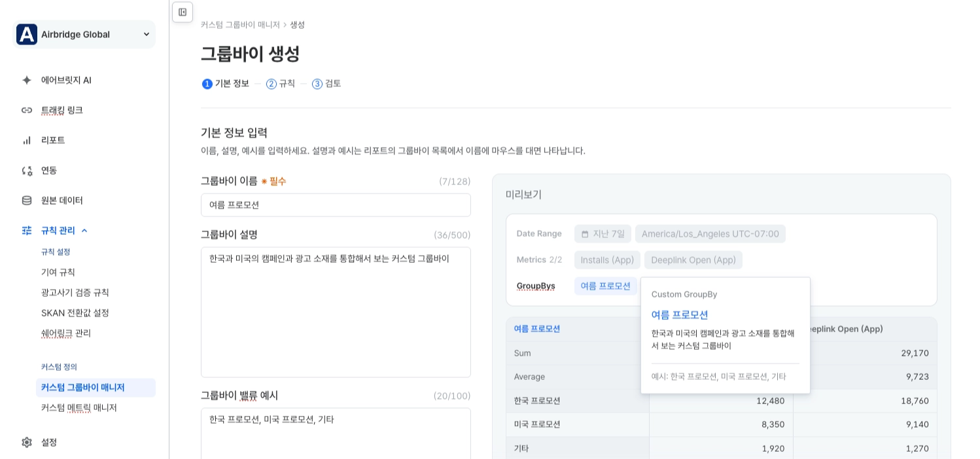
Task: Click the 리포트 bar chart icon
Action: pyautogui.click(x=27, y=140)
